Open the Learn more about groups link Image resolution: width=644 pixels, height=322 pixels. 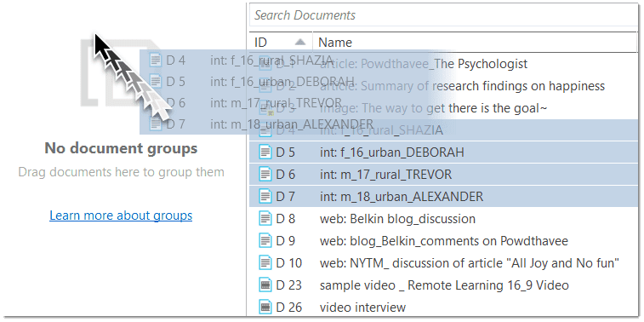(121, 216)
